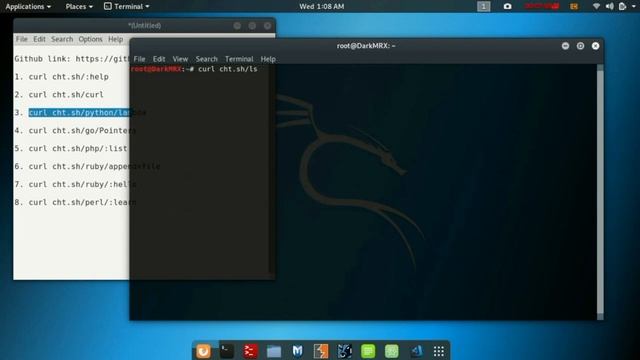
Task: Maximize the root@DarkMRX terminal window
Action: (x=580, y=46)
